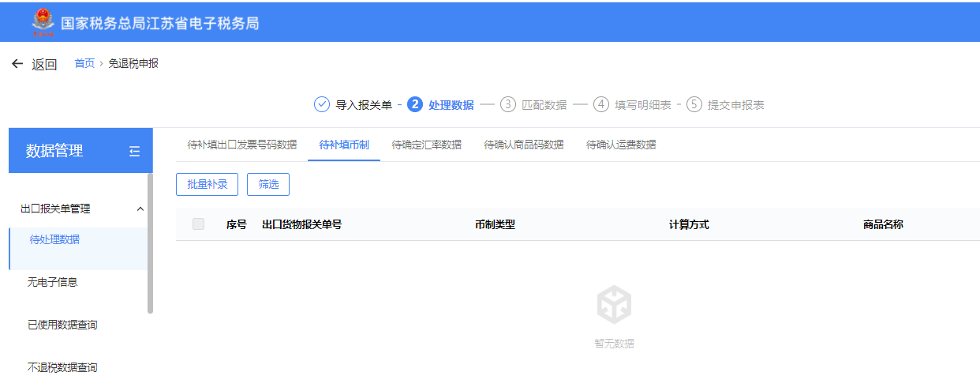
Task: Click the sidebar vertical scrollbar
Action: [x=150, y=243]
